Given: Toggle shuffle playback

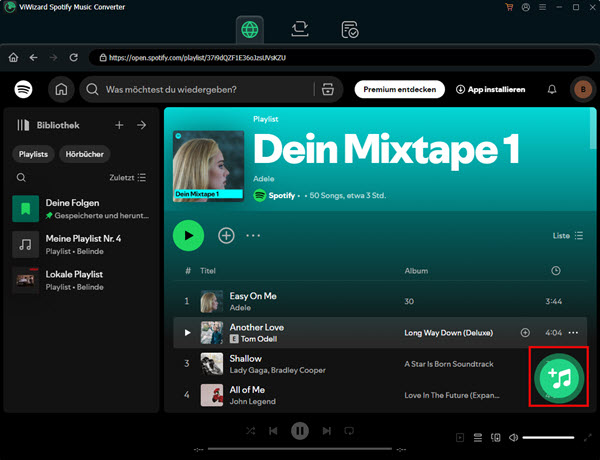Looking at the screenshot, I should (251, 431).
